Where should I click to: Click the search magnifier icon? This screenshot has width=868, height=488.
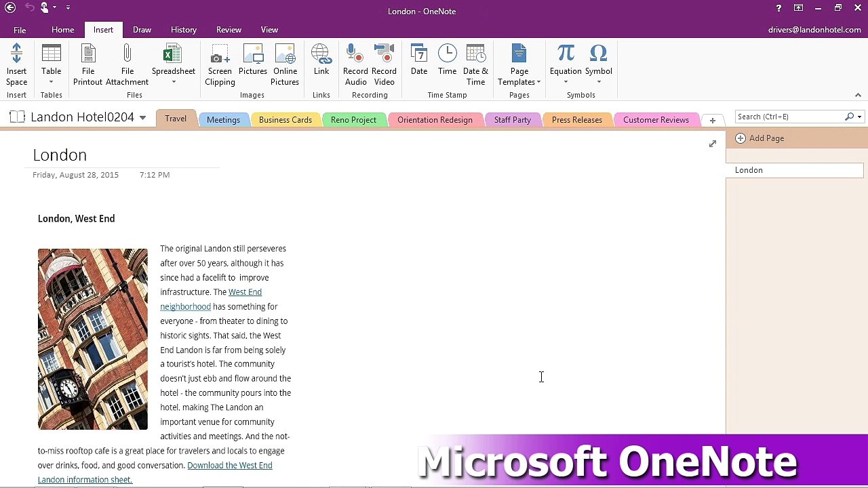coord(849,117)
